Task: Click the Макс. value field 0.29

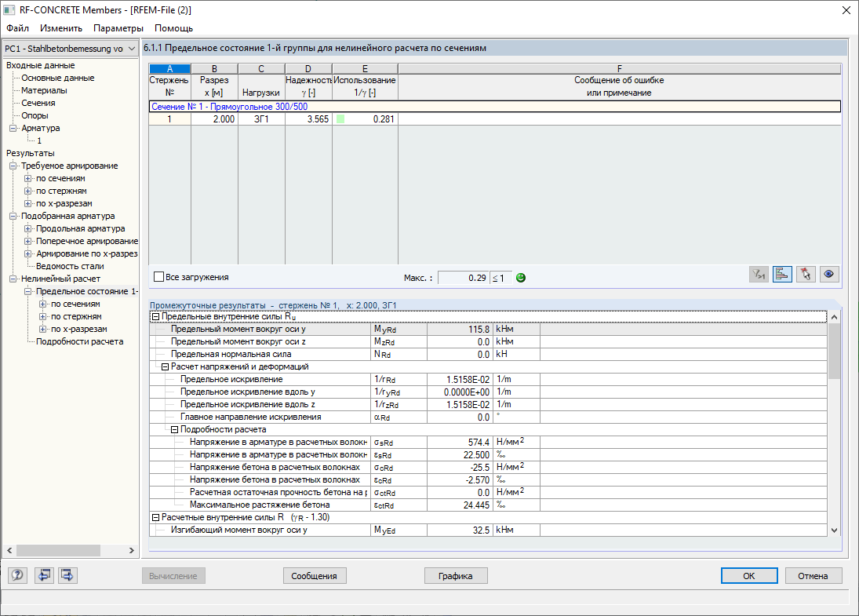Action: (x=464, y=278)
